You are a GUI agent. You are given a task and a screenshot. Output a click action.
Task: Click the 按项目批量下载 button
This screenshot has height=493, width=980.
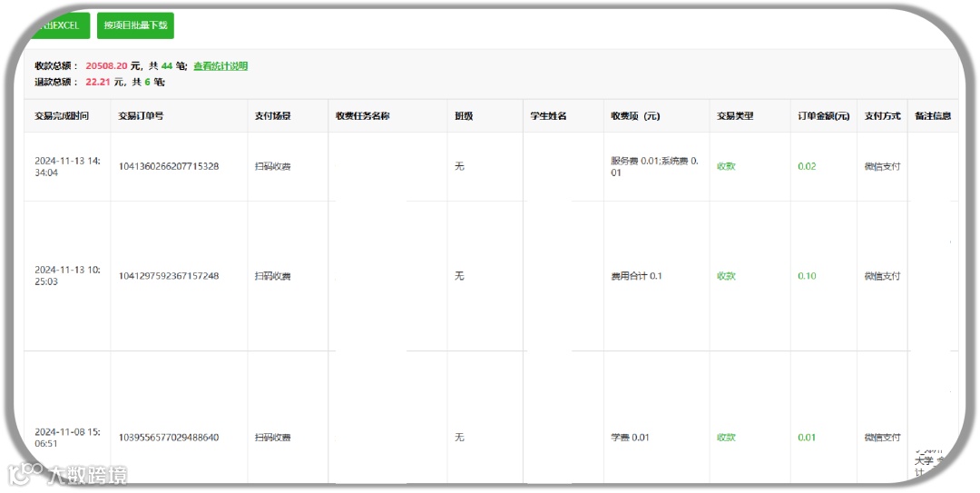tap(135, 25)
